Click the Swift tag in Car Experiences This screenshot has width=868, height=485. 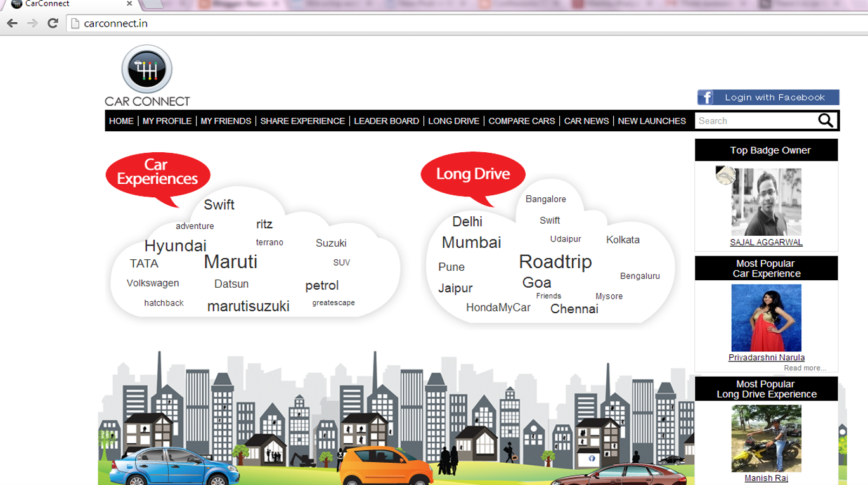219,205
